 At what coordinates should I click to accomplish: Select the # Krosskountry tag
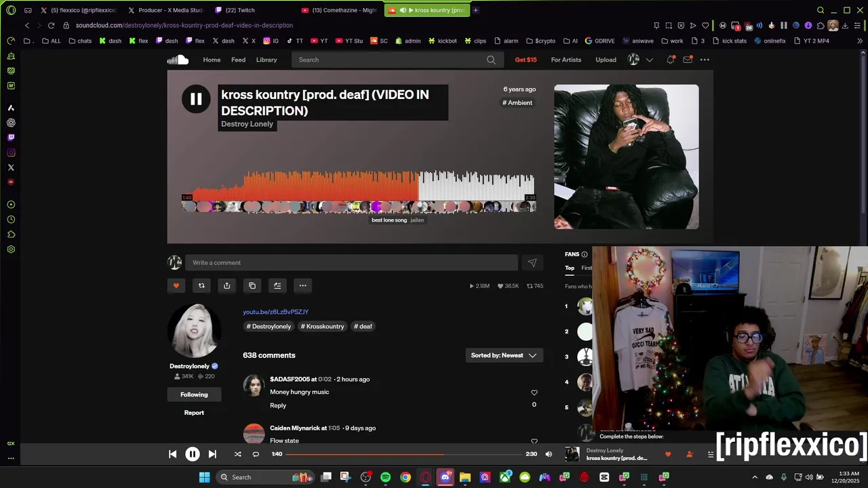(322, 327)
